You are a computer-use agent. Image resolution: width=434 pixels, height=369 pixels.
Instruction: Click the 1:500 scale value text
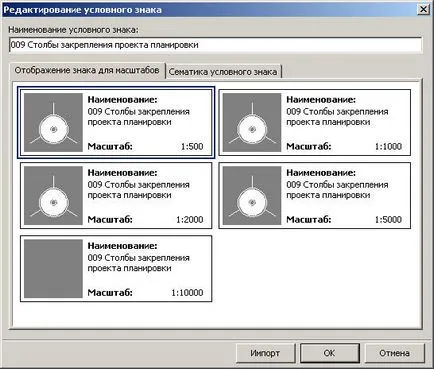coord(192,146)
